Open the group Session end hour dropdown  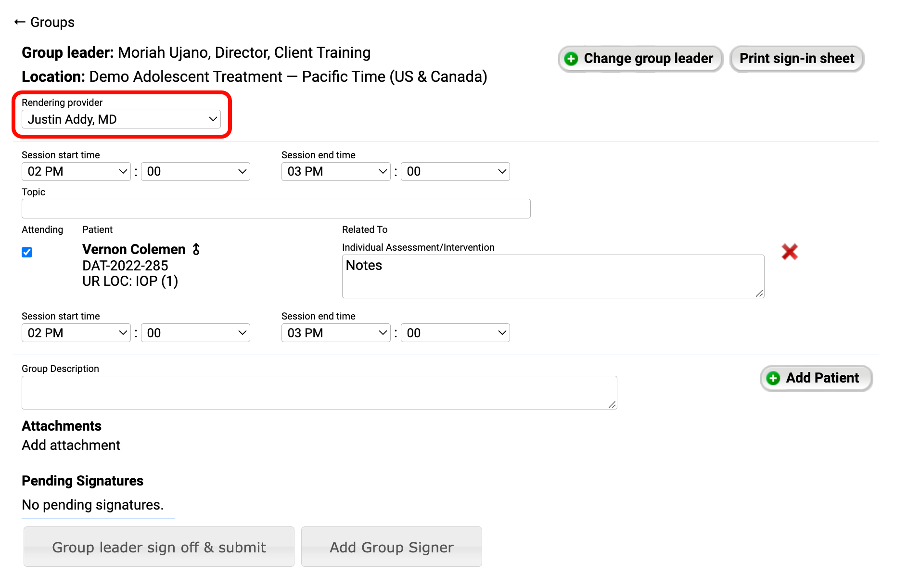point(335,172)
